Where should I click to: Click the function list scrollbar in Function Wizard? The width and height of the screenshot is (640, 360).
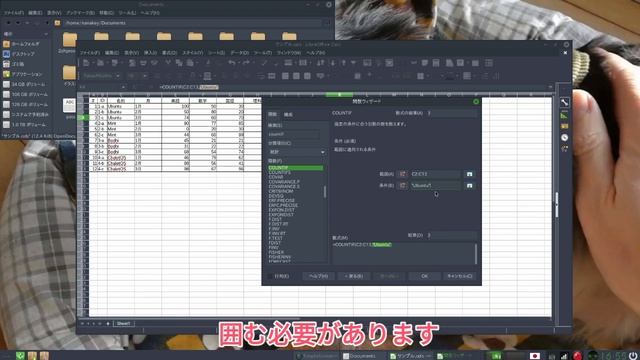325,192
